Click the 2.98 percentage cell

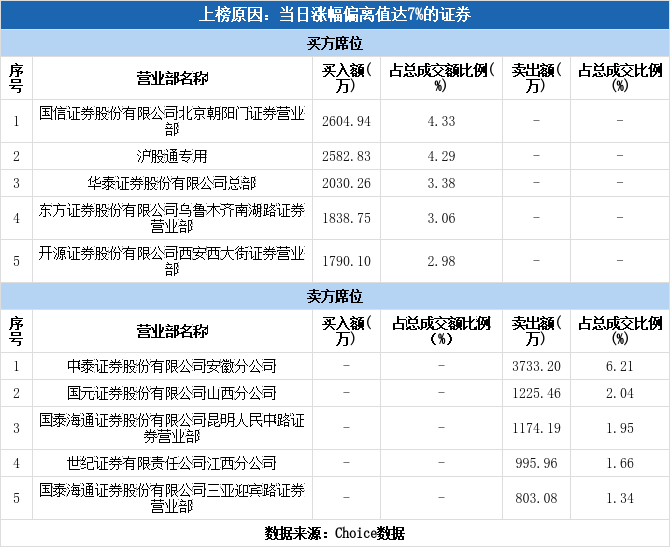tap(441, 261)
